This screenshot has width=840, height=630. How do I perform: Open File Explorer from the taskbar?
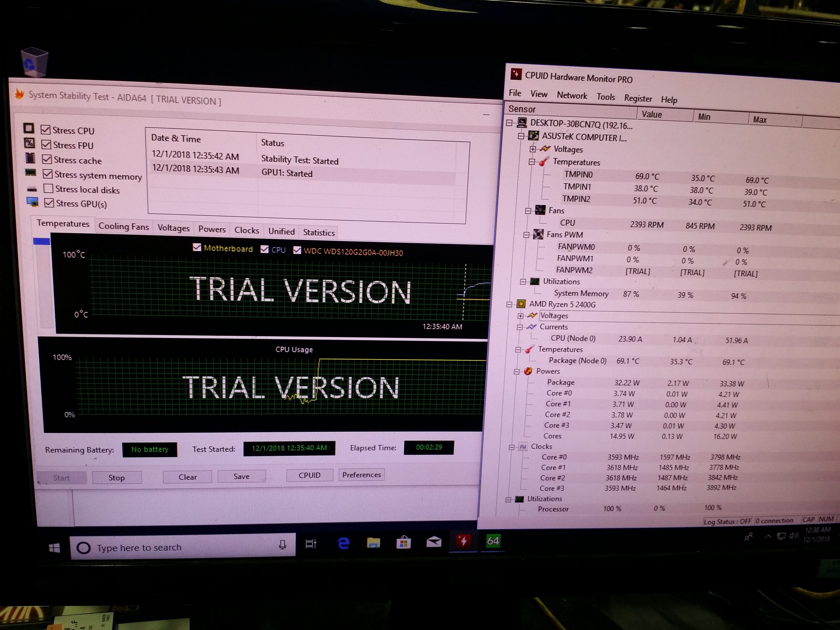373,543
